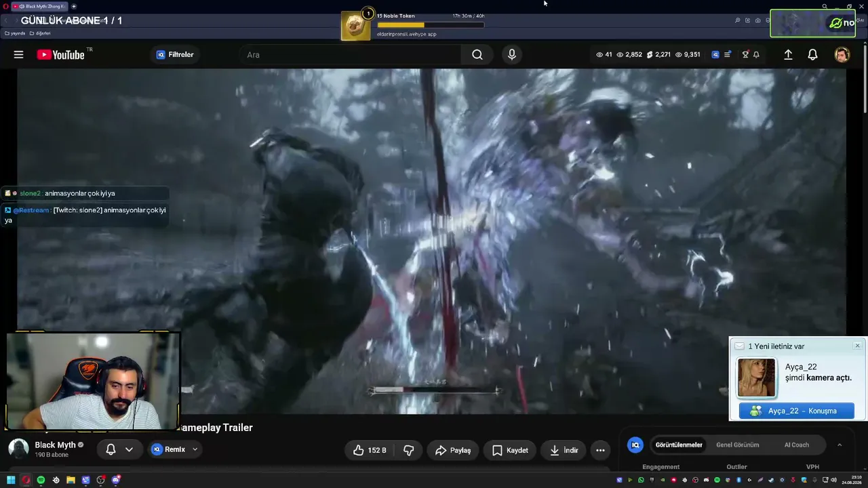Switch to the Genel Görünüm tab
The image size is (868, 488).
coord(737,445)
